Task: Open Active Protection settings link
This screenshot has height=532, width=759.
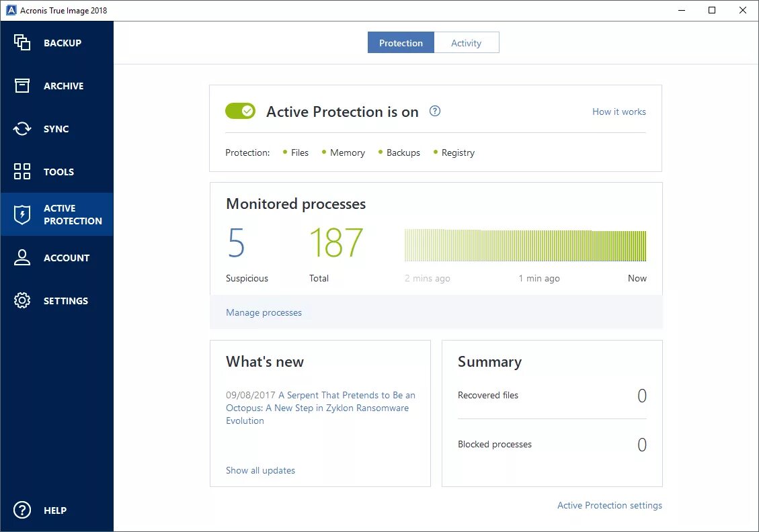Action: (610, 505)
